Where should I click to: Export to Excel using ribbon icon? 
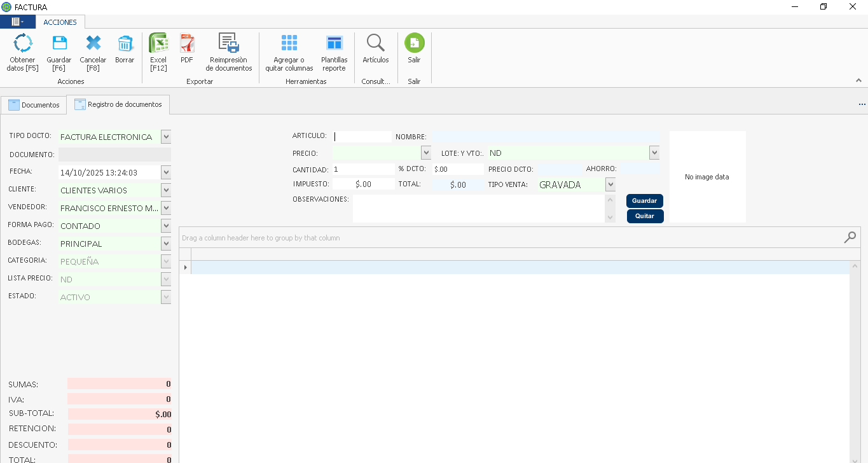pyautogui.click(x=158, y=43)
